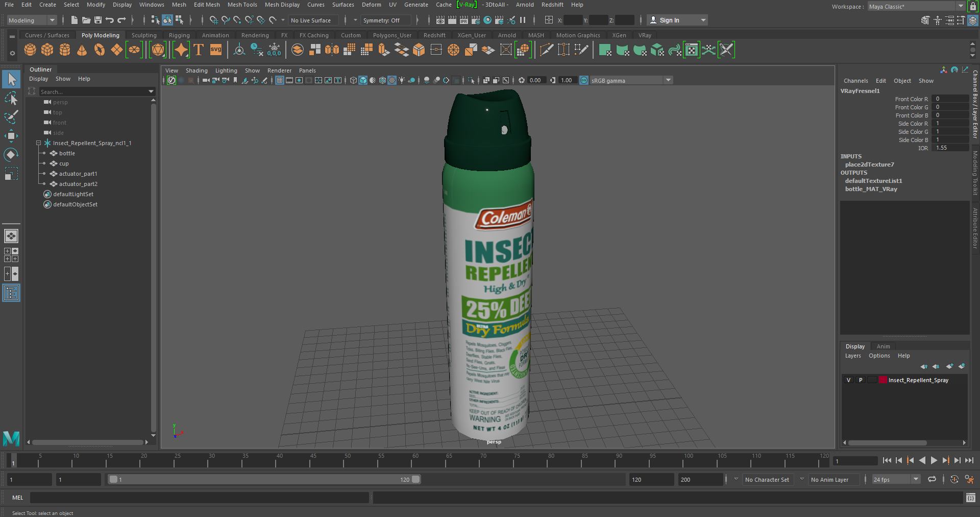Click the Maya logo home icon
Image resolution: width=980 pixels, height=517 pixels.
click(11, 438)
